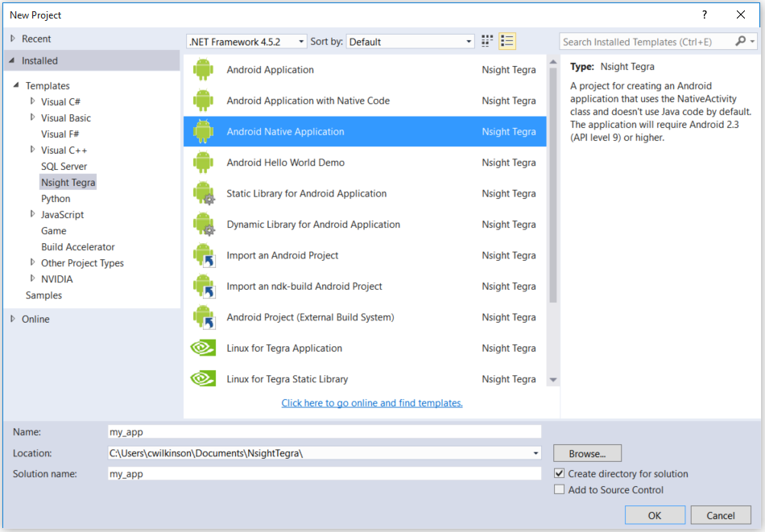Click the Name input field
The height and width of the screenshot is (532, 765).
[325, 432]
